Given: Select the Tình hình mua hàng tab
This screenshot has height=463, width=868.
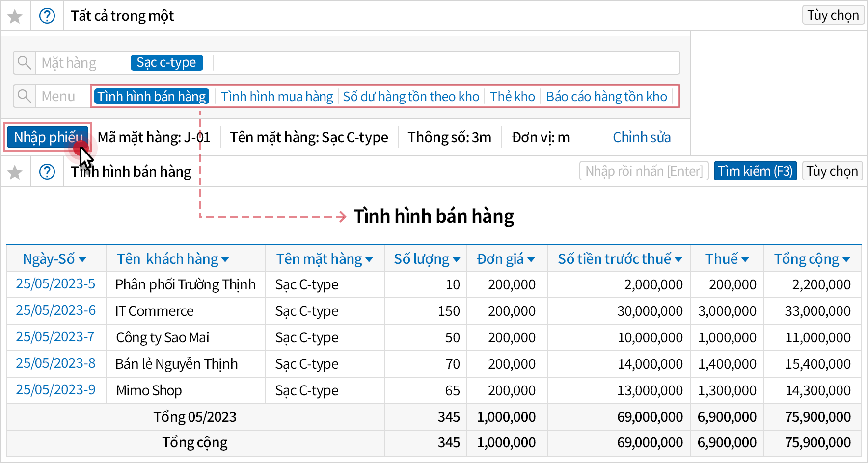Looking at the screenshot, I should [x=277, y=96].
